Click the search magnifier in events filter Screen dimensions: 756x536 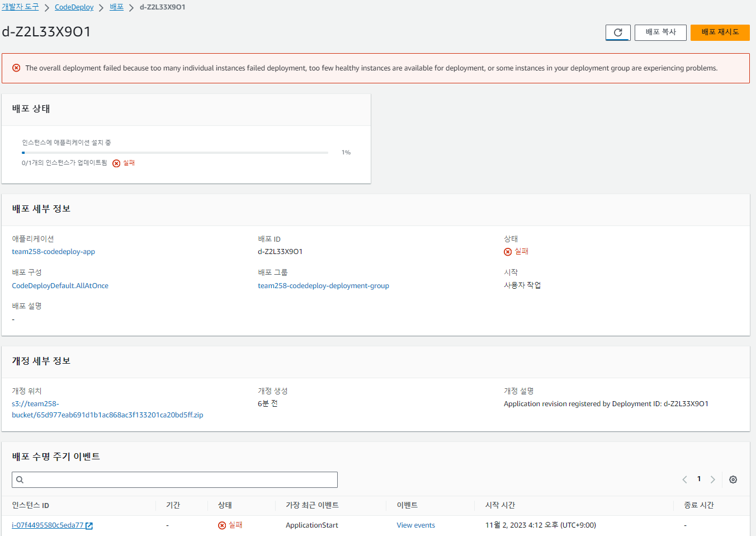[x=20, y=479]
